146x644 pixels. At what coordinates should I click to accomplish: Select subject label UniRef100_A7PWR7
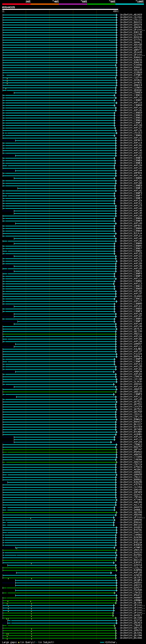coord(131,75)
